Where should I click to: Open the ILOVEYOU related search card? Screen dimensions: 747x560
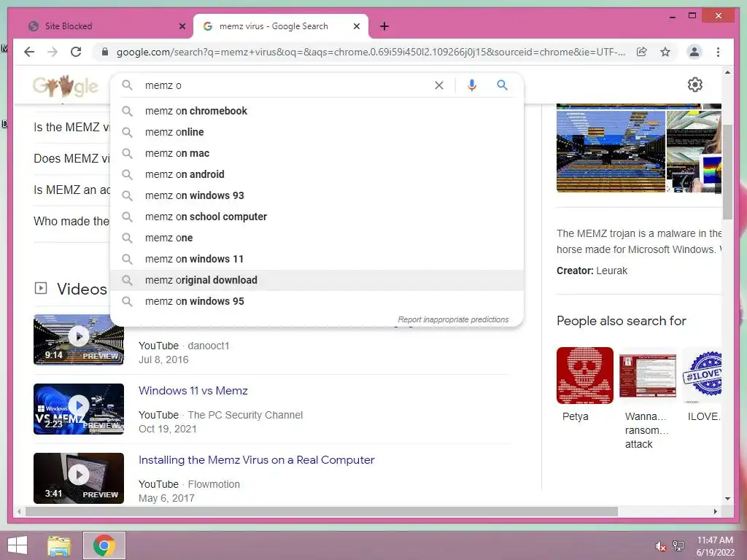coord(702,385)
